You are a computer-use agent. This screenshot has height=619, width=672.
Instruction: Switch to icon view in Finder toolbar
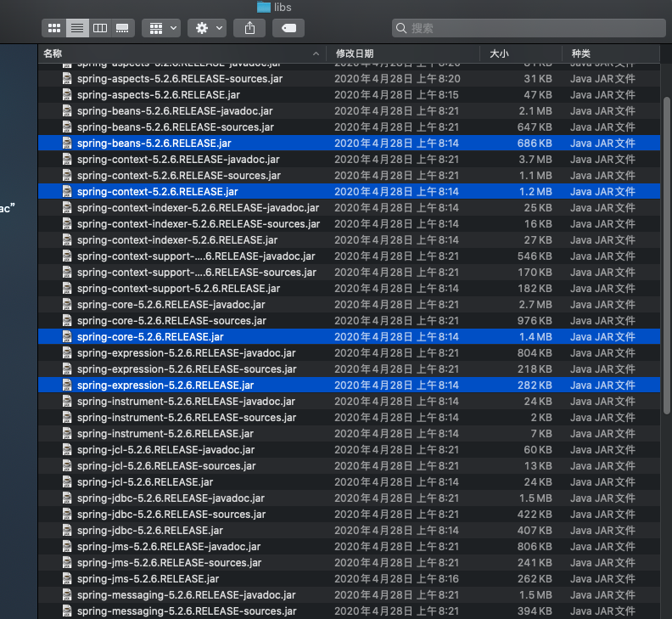tap(54, 28)
